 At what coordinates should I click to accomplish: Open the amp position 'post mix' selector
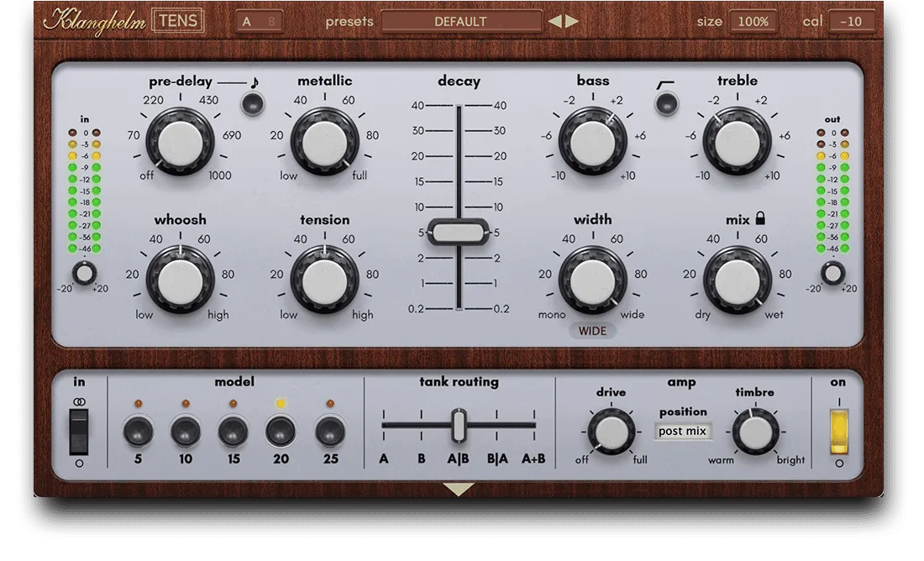tap(682, 432)
